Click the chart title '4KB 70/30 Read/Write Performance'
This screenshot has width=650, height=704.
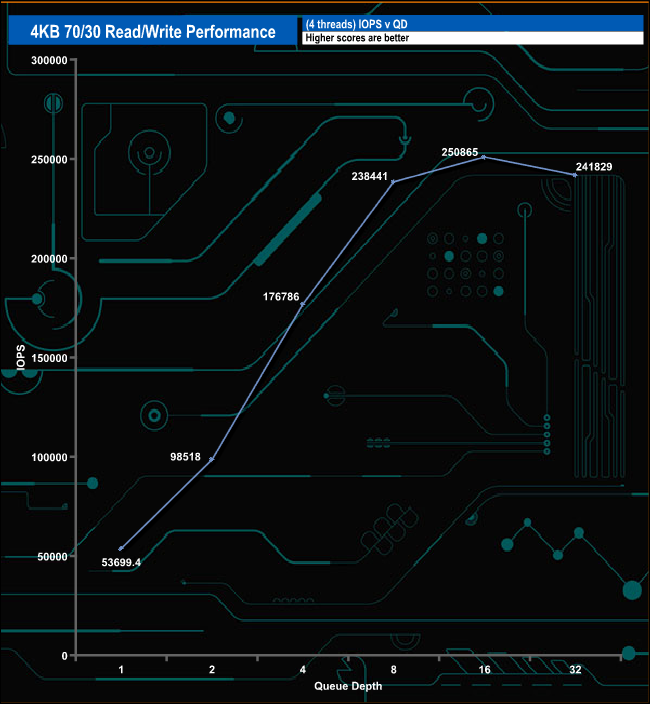[153, 31]
